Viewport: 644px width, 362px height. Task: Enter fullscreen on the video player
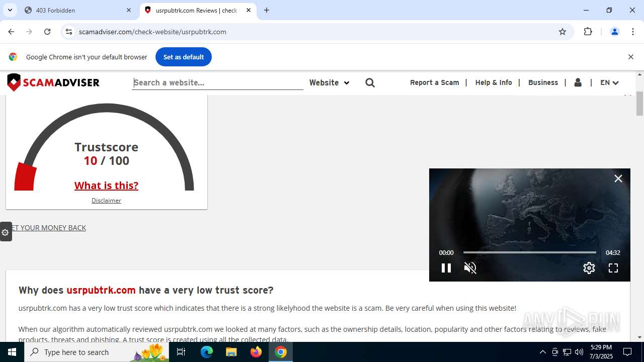tap(613, 268)
